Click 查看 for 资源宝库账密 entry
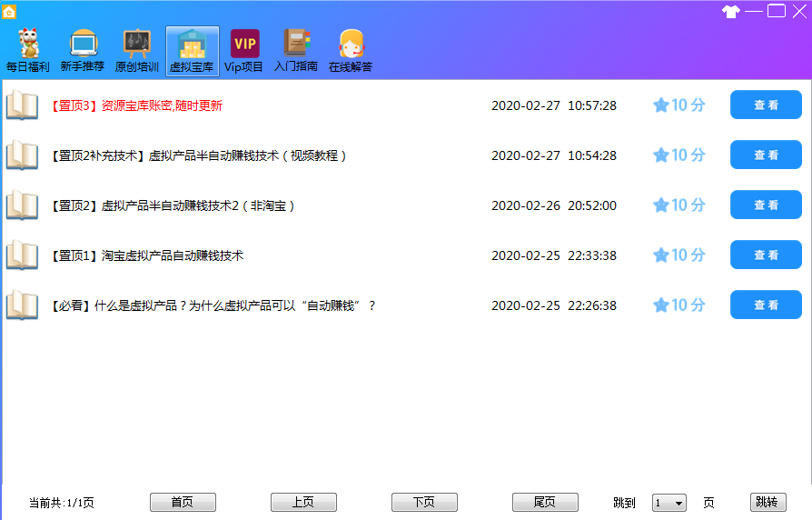The image size is (812, 520). coord(766,105)
